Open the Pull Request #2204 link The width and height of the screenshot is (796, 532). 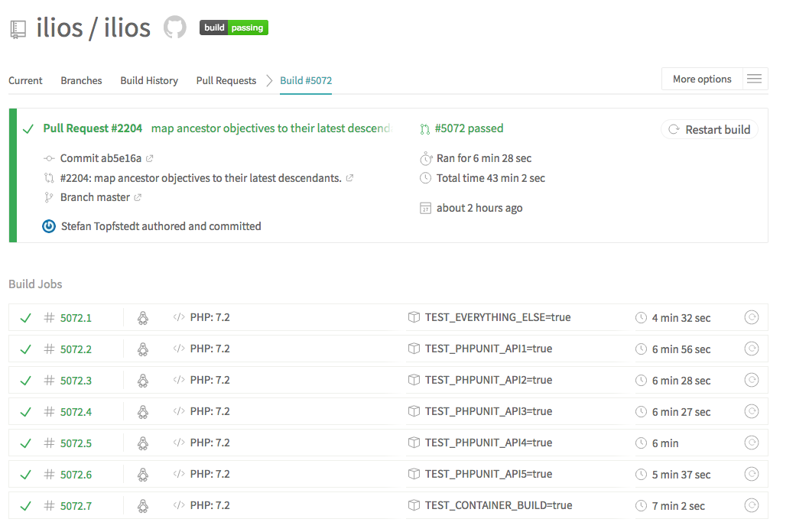click(93, 128)
